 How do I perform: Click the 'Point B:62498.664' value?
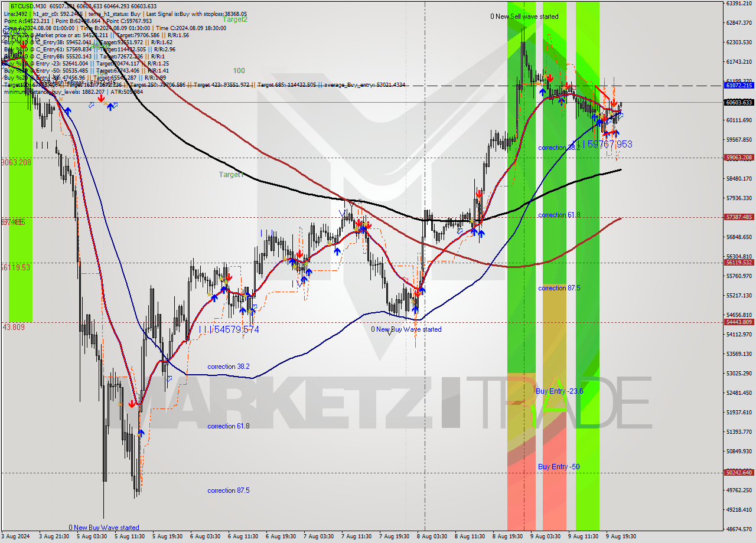(x=79, y=21)
